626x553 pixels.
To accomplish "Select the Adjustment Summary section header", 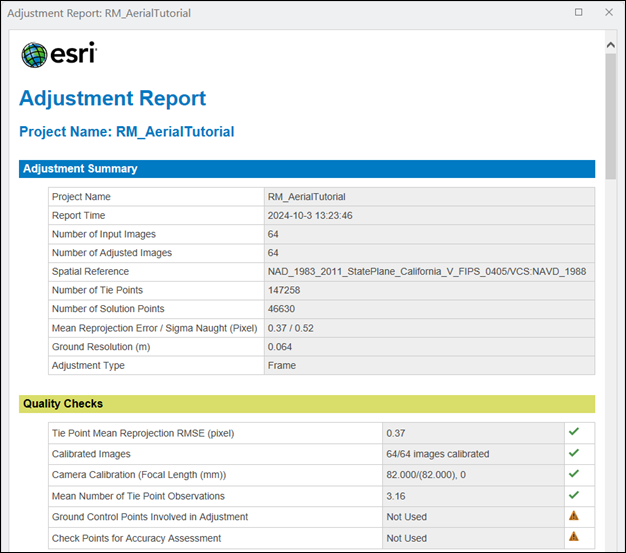I will 307,169.
